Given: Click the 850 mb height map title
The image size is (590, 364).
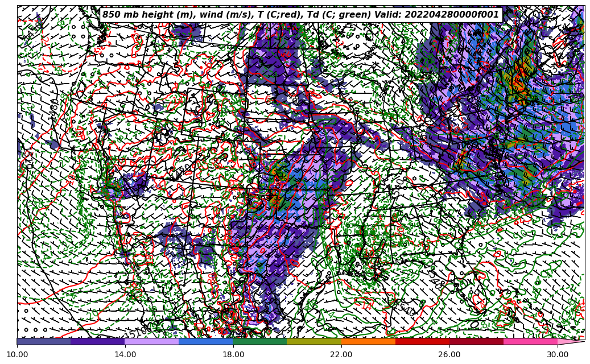Looking at the screenshot, I should 300,15.
